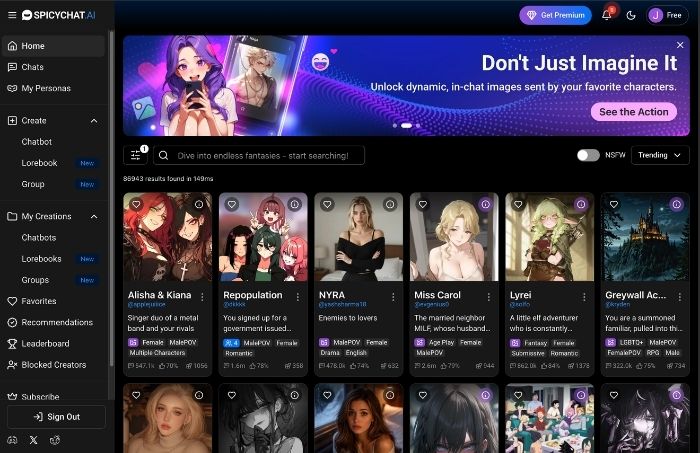Open the X social icon
This screenshot has width=700, height=453.
pyautogui.click(x=33, y=440)
